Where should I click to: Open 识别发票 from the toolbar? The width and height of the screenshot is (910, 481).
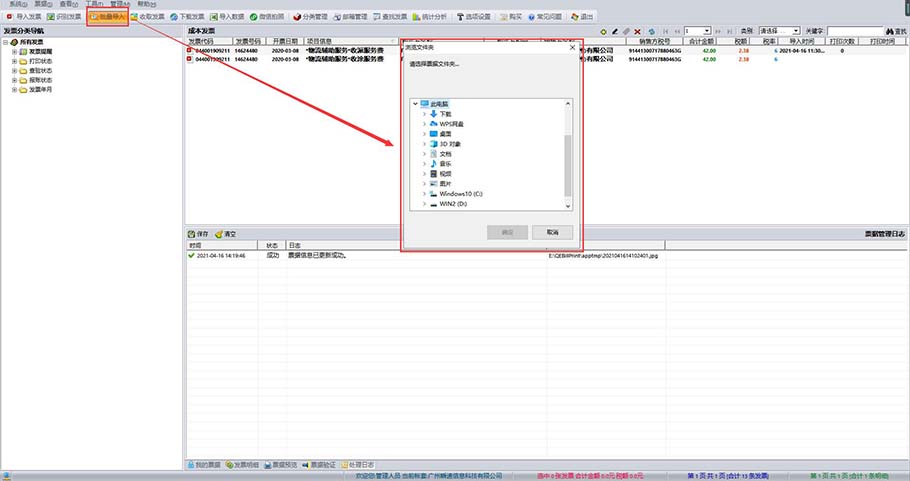64,17
